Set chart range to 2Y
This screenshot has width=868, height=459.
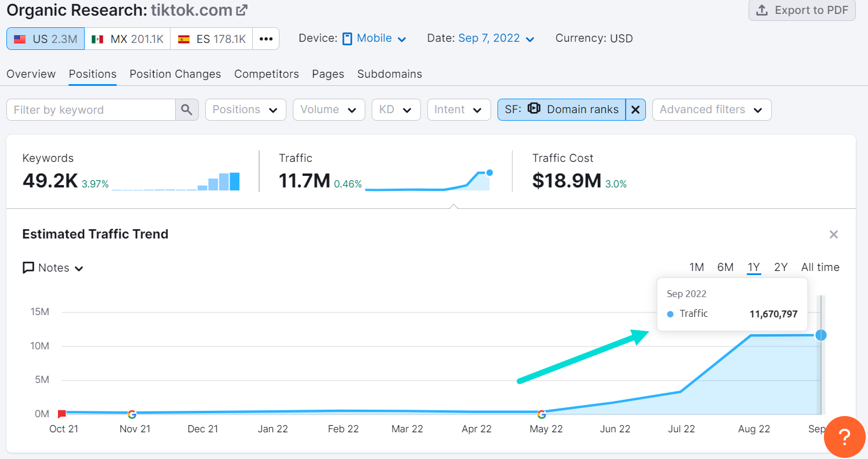tap(781, 268)
